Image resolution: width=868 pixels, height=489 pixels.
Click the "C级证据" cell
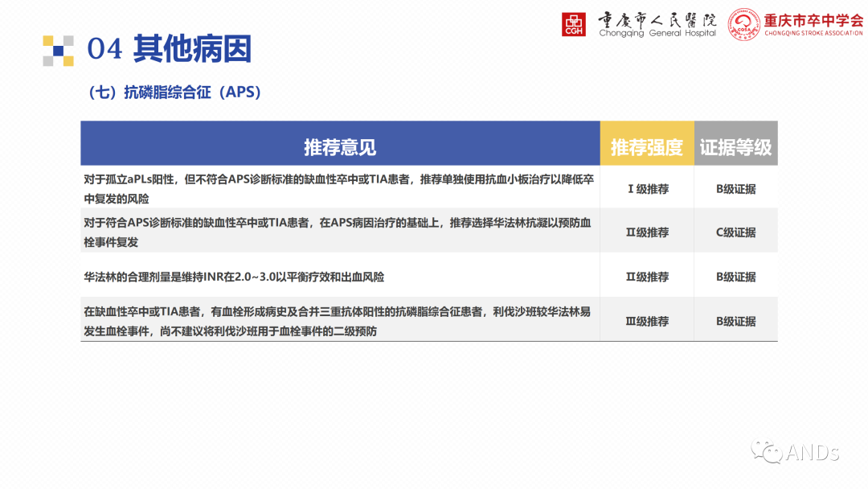click(x=735, y=232)
